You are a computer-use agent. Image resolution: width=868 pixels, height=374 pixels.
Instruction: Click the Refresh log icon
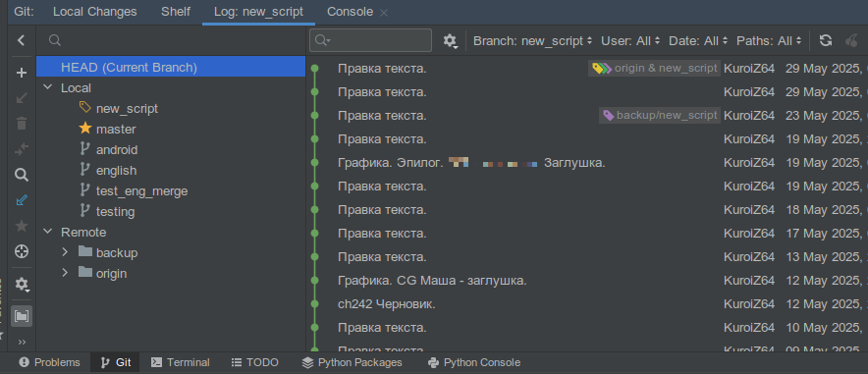tap(826, 40)
